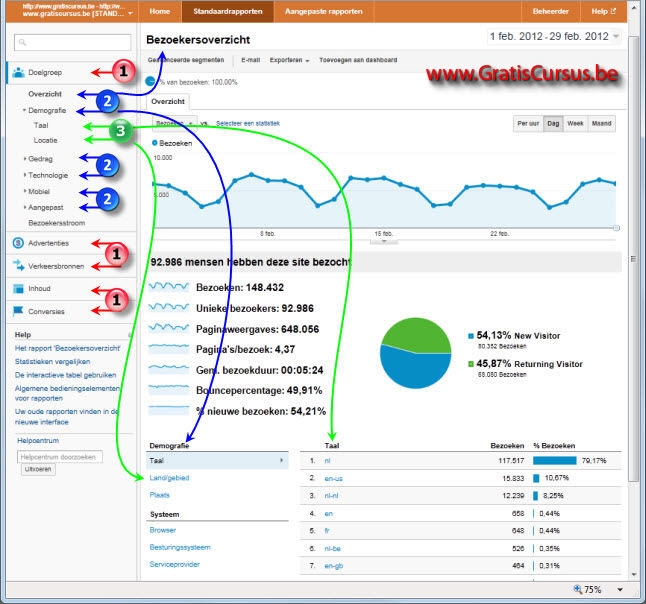
Task: Open the Advertenties dollar icon
Action: [x=18, y=243]
